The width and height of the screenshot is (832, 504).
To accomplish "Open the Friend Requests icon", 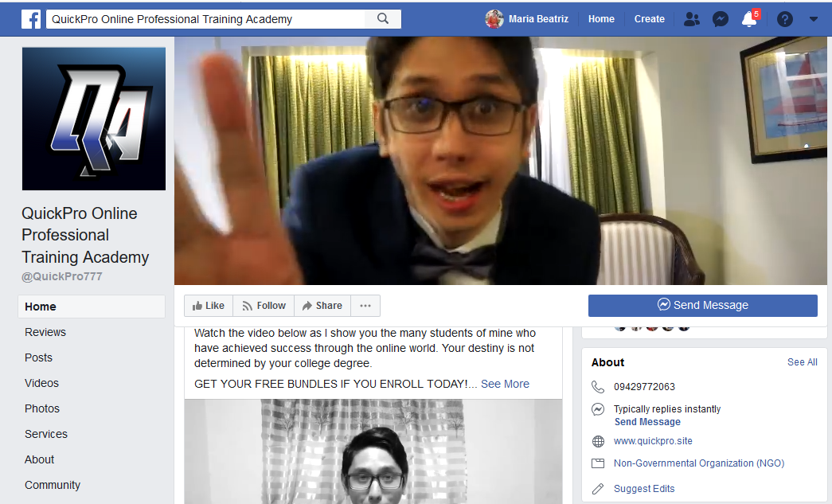I will (692, 19).
